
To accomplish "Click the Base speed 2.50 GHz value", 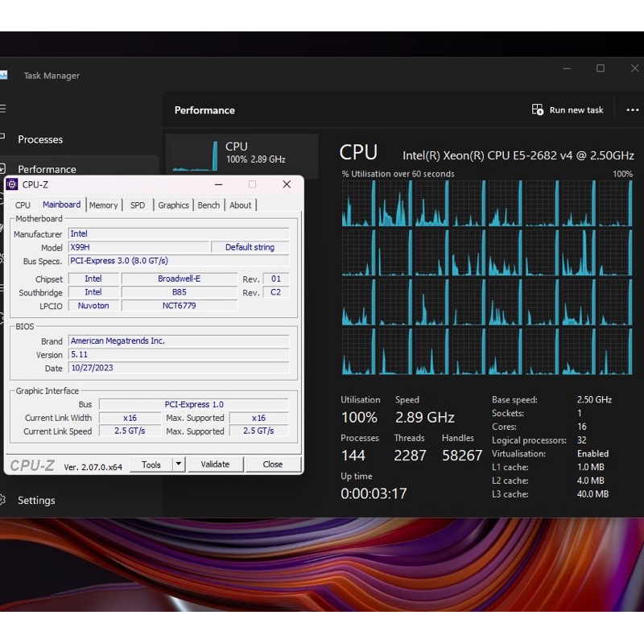I will tap(594, 399).
